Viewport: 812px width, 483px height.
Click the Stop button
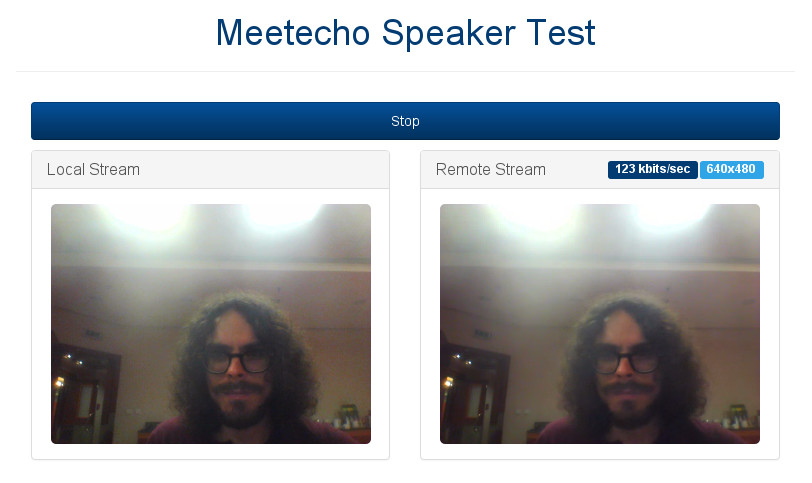coord(405,121)
